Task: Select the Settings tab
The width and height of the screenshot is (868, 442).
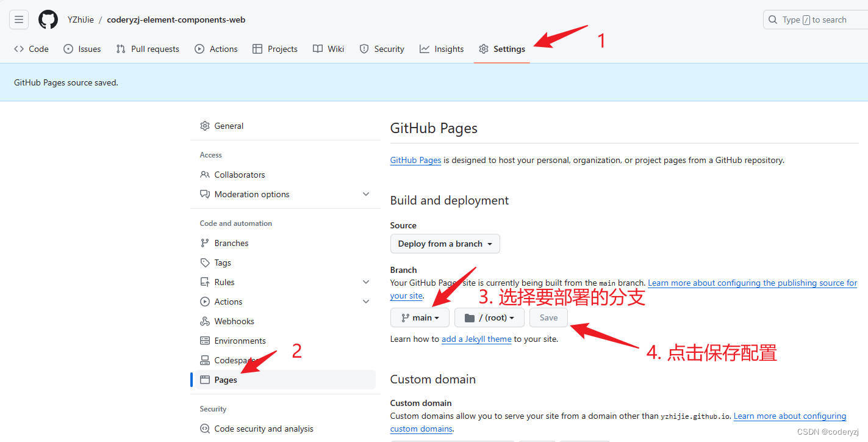Action: coord(502,49)
